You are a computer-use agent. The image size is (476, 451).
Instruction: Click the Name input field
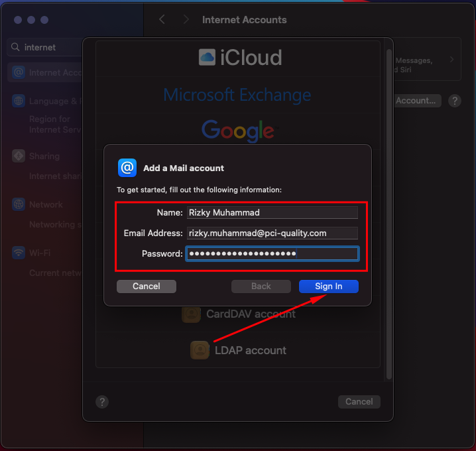(x=272, y=213)
